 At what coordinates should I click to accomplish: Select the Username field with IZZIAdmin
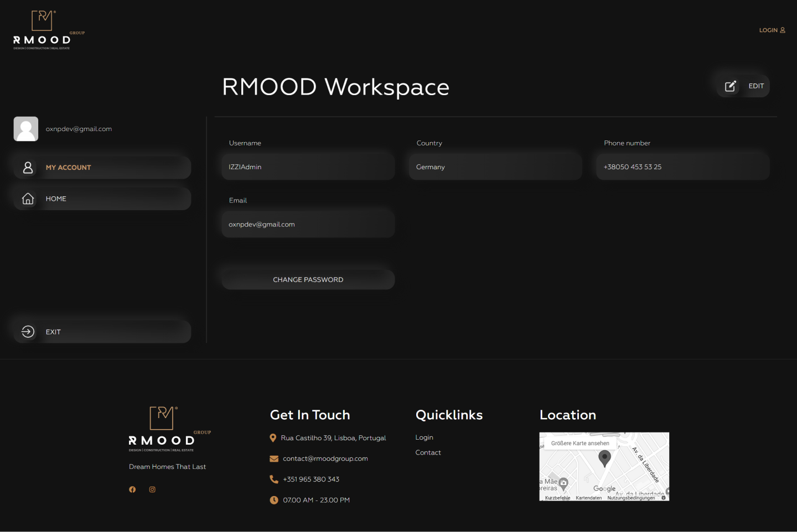pos(308,167)
